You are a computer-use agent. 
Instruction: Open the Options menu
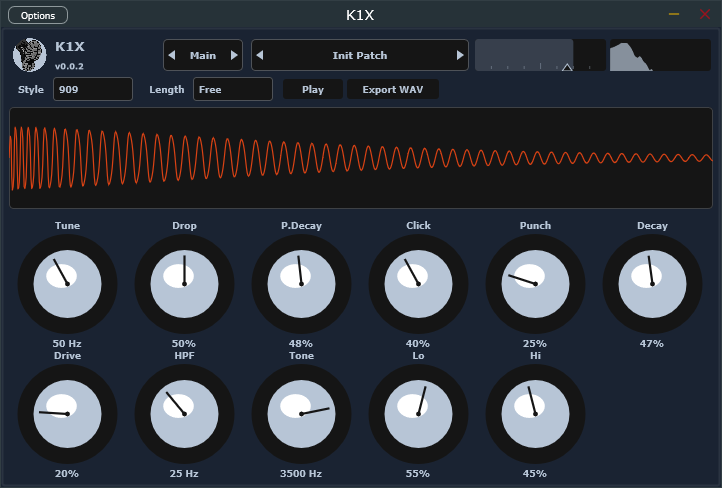pyautogui.click(x=38, y=15)
